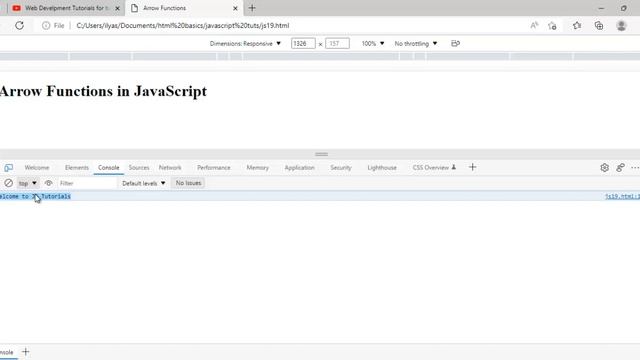The image size is (640, 360).
Task: Switch to the Welcome tab
Action: 37,168
